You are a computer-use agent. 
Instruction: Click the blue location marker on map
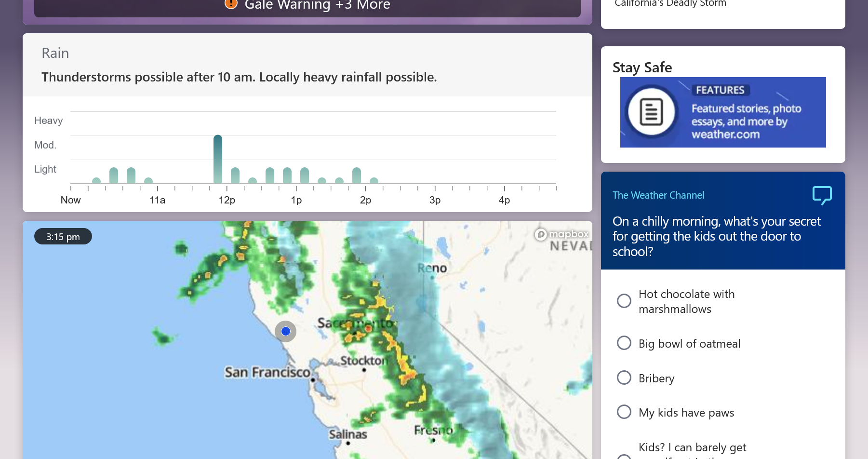pyautogui.click(x=286, y=331)
